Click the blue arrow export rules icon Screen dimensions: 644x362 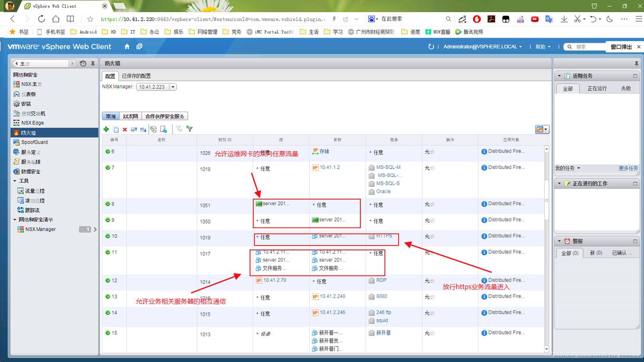[164, 129]
